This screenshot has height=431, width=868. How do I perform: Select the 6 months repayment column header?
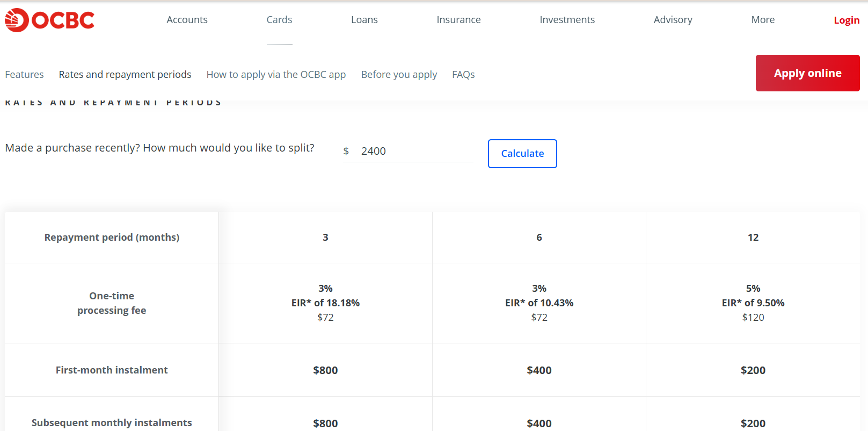click(x=539, y=238)
